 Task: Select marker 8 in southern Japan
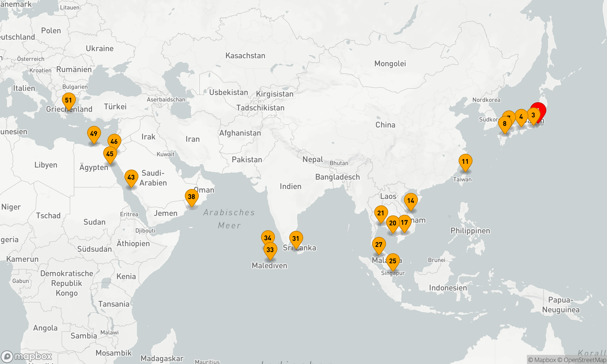[x=504, y=124]
